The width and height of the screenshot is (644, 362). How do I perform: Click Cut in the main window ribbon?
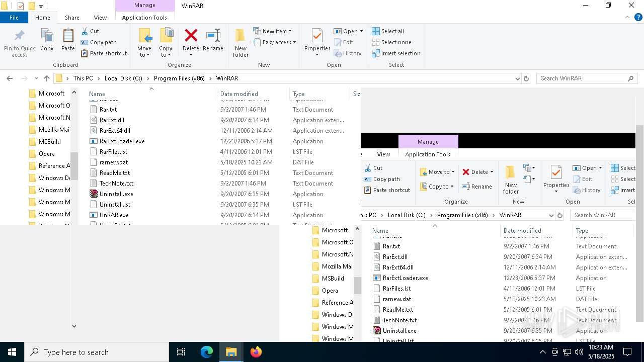[x=90, y=31]
